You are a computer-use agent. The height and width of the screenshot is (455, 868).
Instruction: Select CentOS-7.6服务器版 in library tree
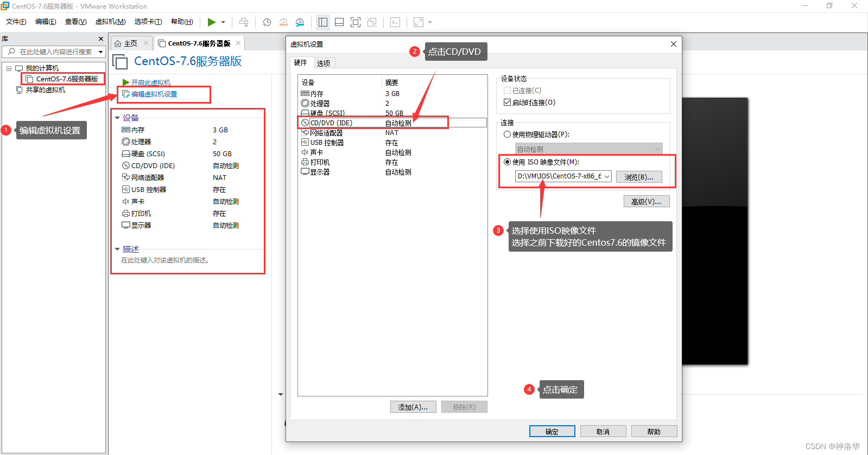click(x=67, y=79)
